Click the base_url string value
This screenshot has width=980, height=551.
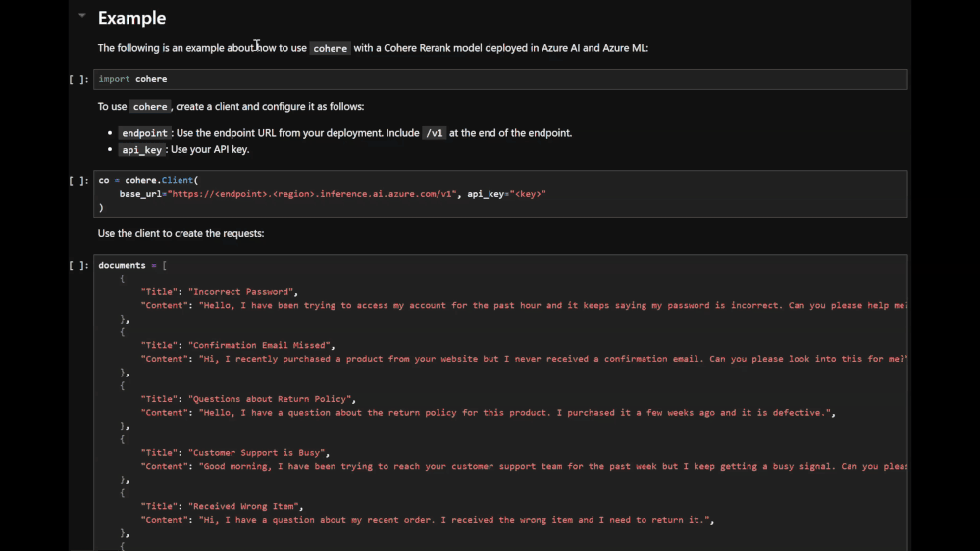point(311,194)
